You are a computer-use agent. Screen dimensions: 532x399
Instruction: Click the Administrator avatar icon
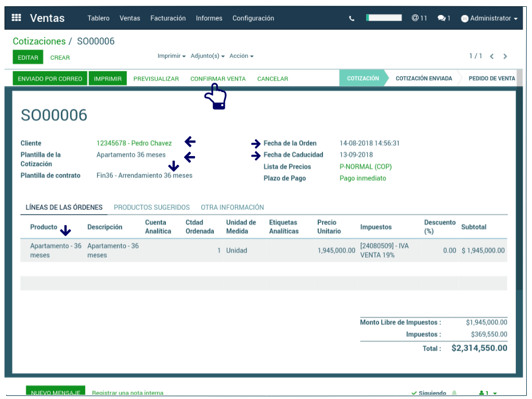coord(464,19)
